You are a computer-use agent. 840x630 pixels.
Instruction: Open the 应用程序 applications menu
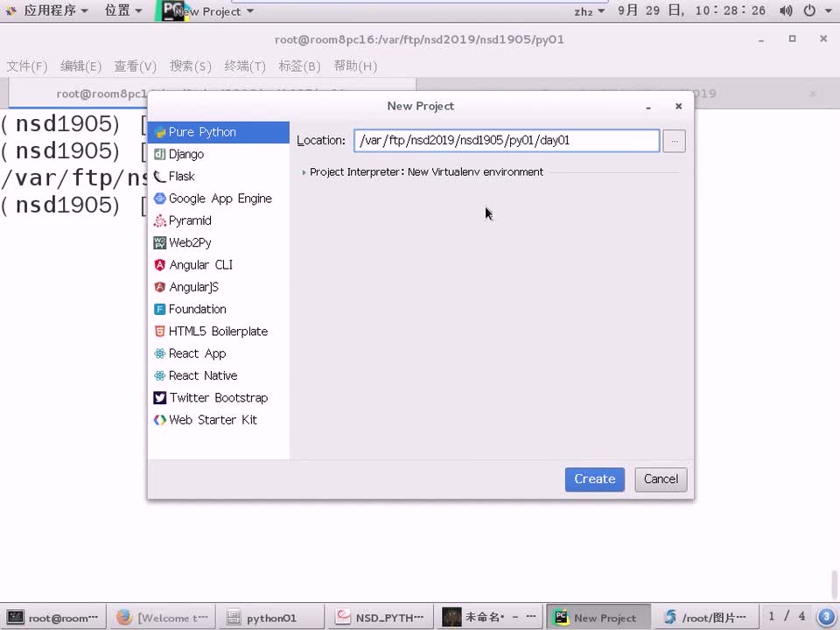[x=55, y=10]
